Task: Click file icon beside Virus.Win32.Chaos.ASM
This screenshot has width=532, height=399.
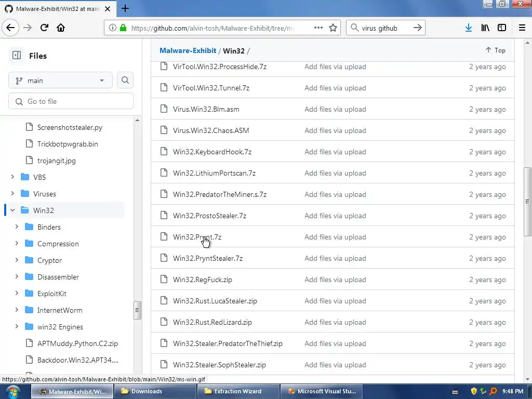Action: click(x=164, y=130)
